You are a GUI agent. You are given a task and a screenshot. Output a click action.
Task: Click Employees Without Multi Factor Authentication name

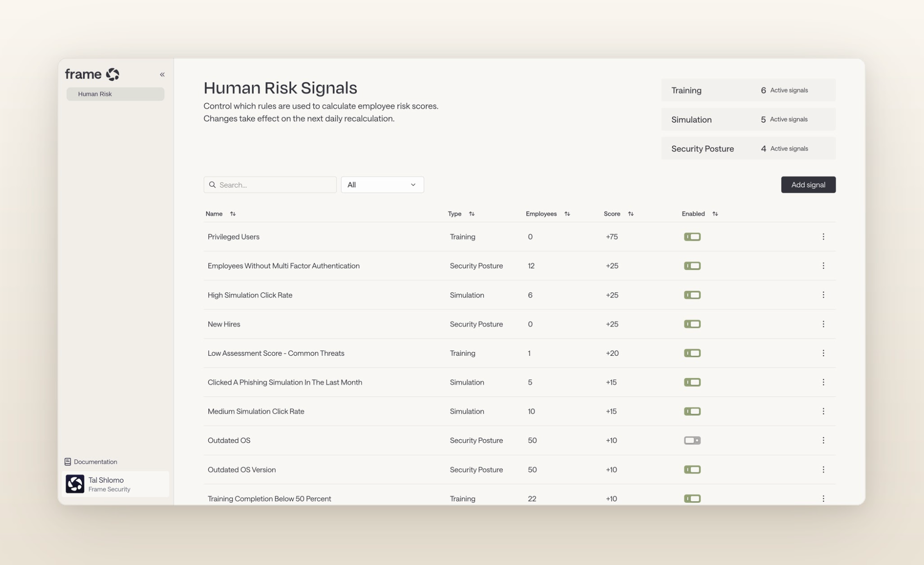click(x=284, y=266)
